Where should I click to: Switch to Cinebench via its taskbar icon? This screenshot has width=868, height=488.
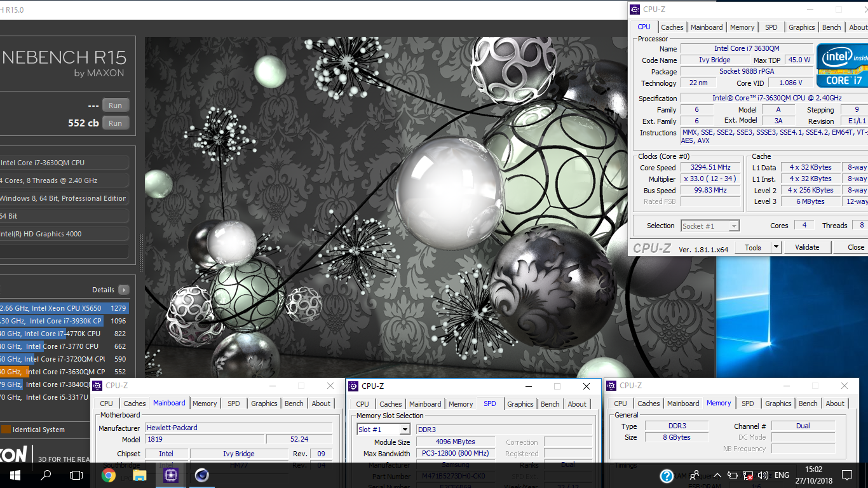[201, 475]
